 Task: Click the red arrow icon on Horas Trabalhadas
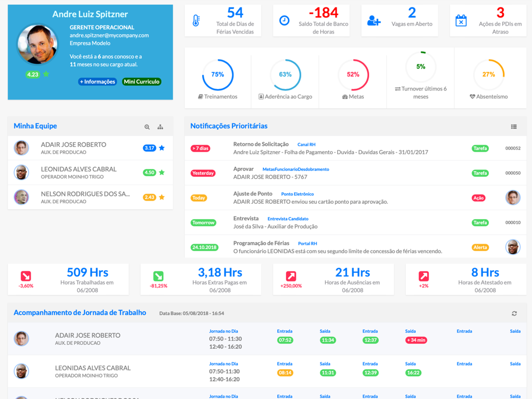[26, 276]
